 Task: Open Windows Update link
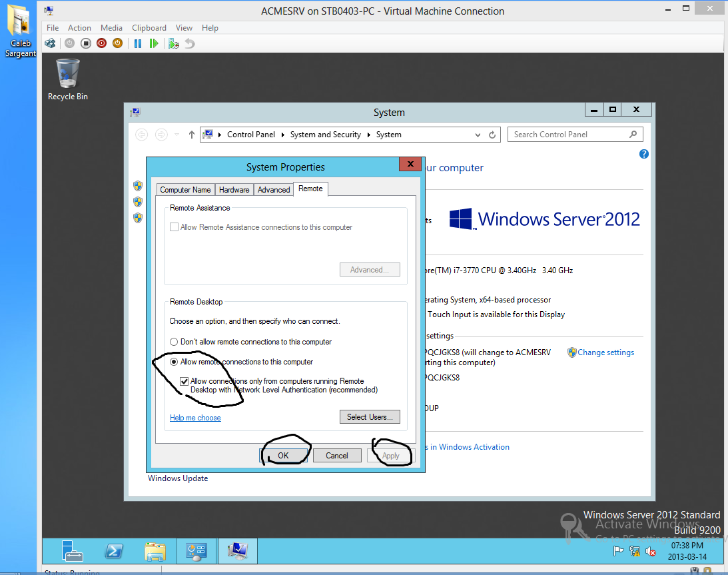tap(178, 478)
